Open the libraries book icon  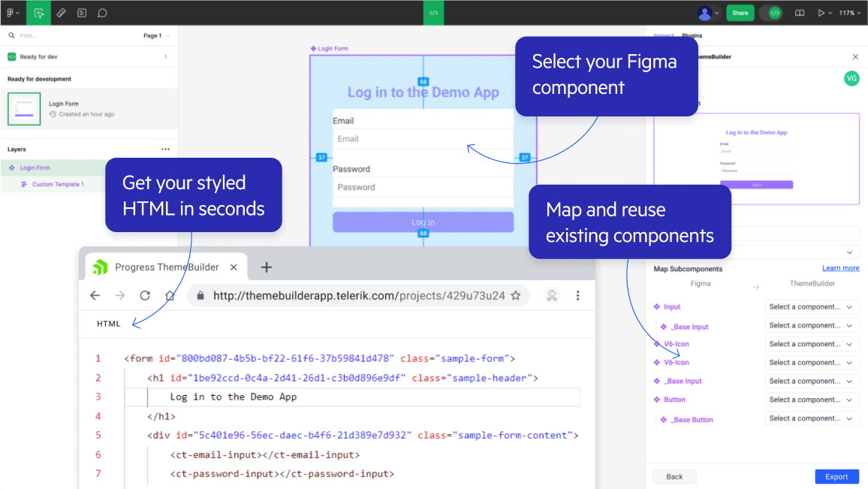(800, 13)
